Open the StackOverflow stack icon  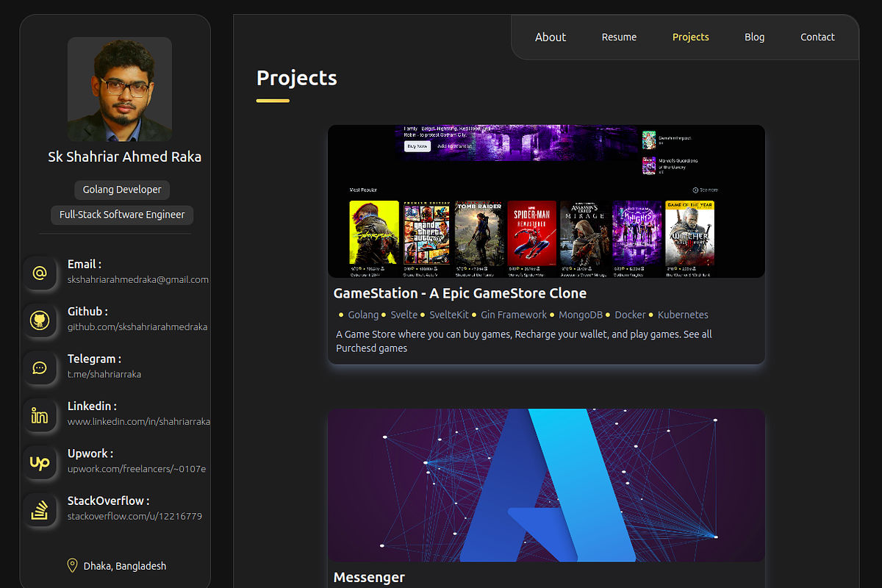point(40,510)
